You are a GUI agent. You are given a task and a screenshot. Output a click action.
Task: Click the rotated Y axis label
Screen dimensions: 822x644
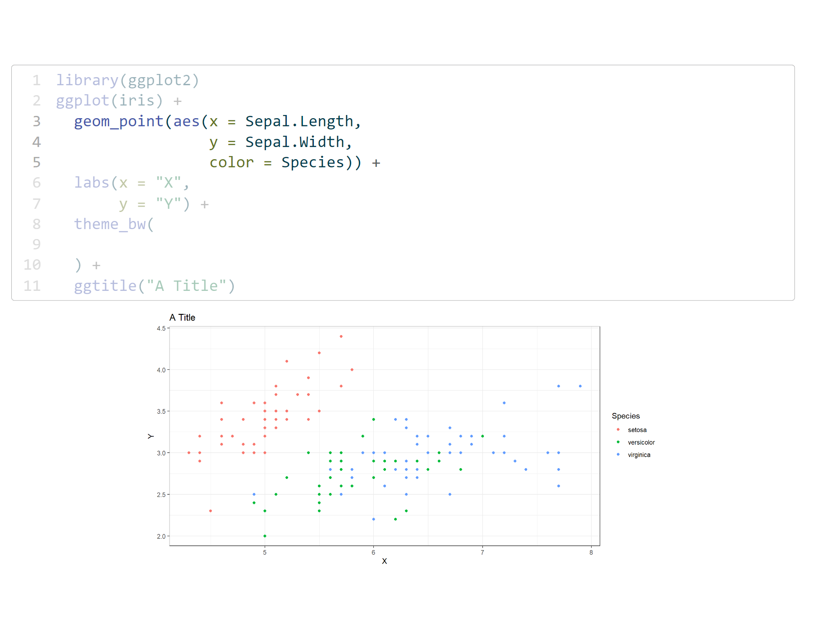(151, 436)
